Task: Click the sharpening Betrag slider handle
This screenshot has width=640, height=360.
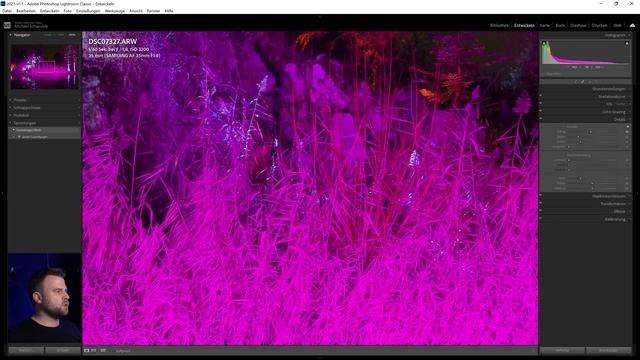Action: click(590, 132)
